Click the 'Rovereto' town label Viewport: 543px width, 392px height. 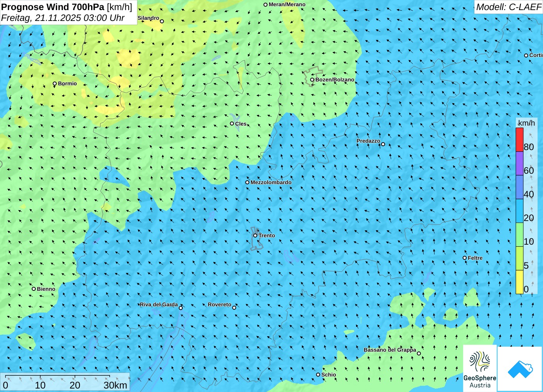[x=220, y=304]
